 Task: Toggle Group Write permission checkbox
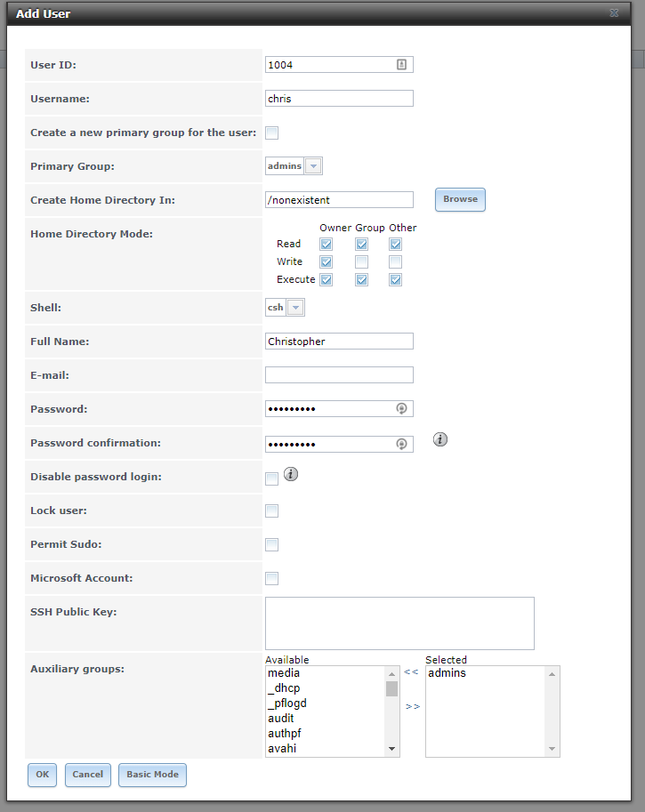point(362,261)
